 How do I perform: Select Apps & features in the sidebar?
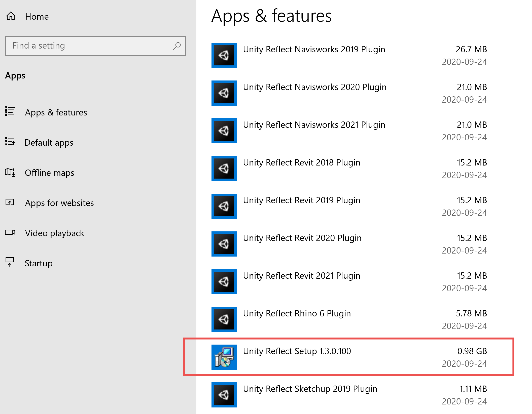56,112
